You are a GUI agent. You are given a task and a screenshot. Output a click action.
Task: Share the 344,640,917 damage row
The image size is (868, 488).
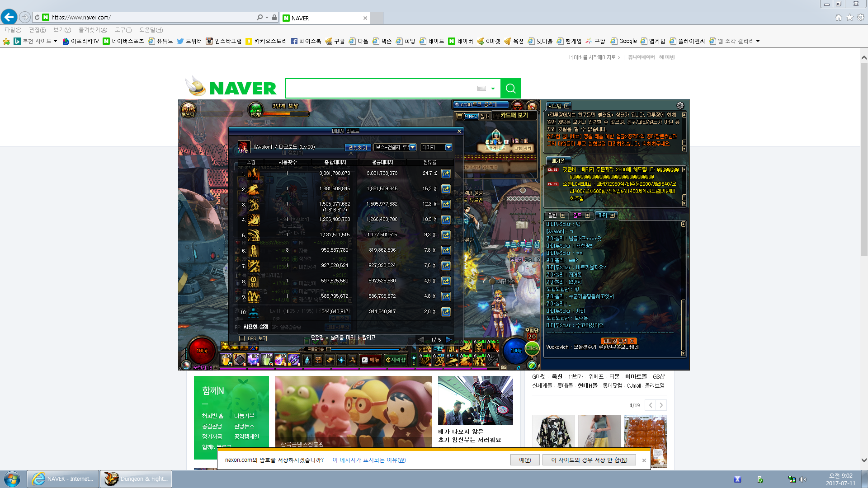446,312
